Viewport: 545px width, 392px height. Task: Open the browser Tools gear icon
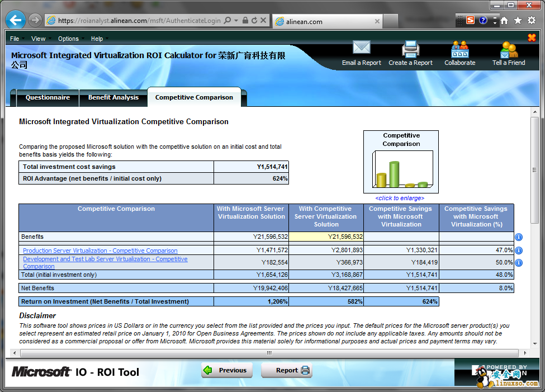(x=532, y=21)
